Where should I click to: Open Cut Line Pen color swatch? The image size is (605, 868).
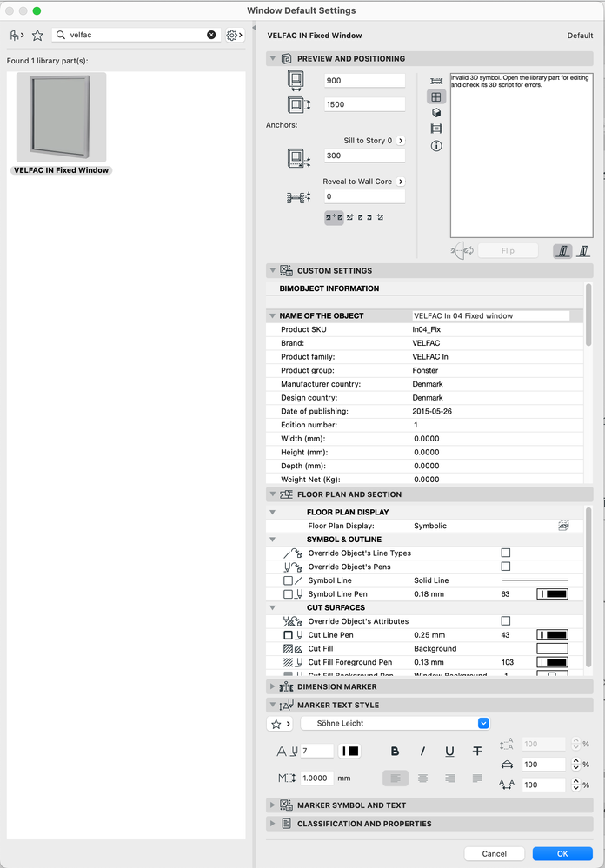pyautogui.click(x=552, y=635)
